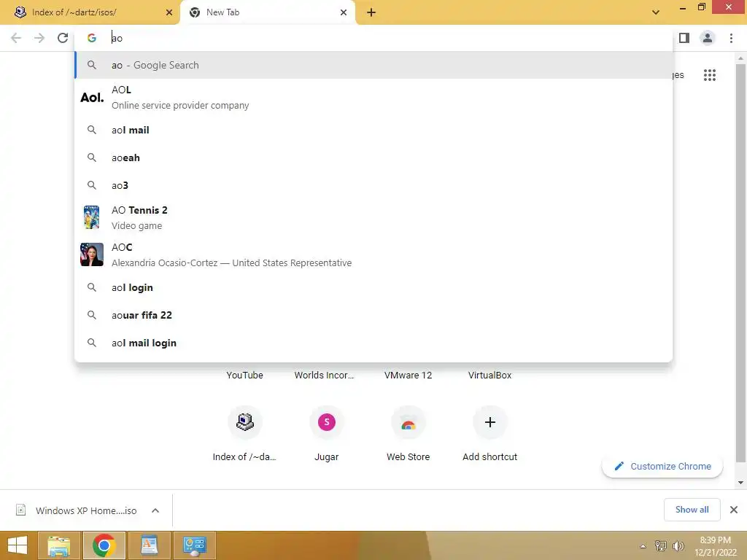Open the Windows Start button
Image resolution: width=747 pixels, height=560 pixels.
18,545
